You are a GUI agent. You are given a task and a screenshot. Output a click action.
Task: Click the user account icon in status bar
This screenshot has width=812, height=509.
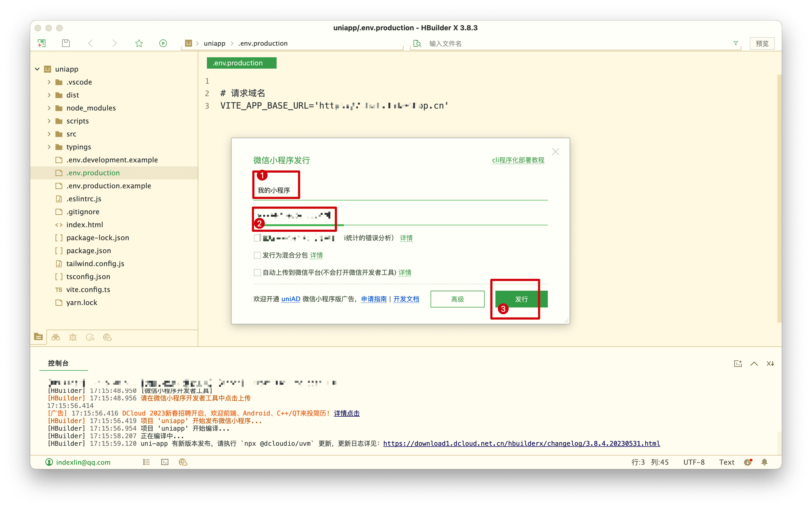coord(49,462)
